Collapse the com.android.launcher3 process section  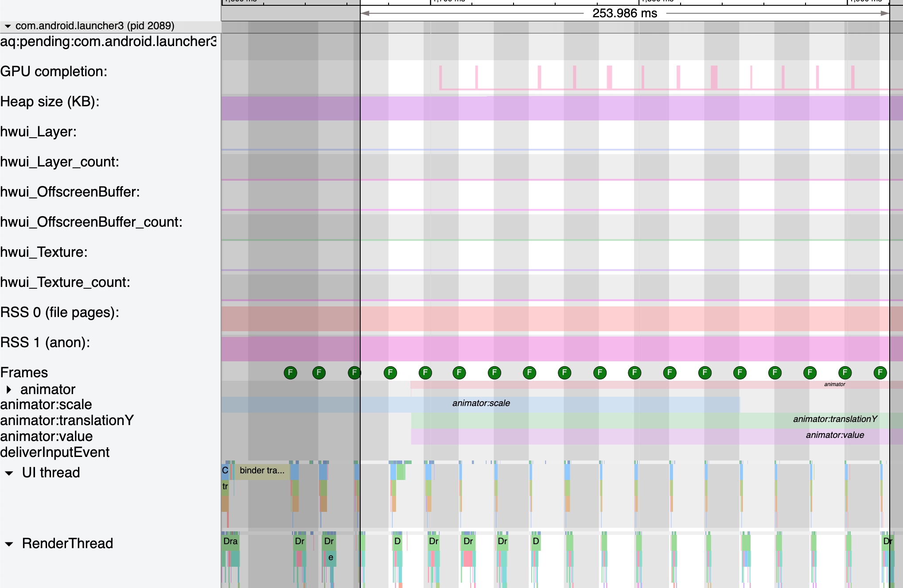(8, 26)
